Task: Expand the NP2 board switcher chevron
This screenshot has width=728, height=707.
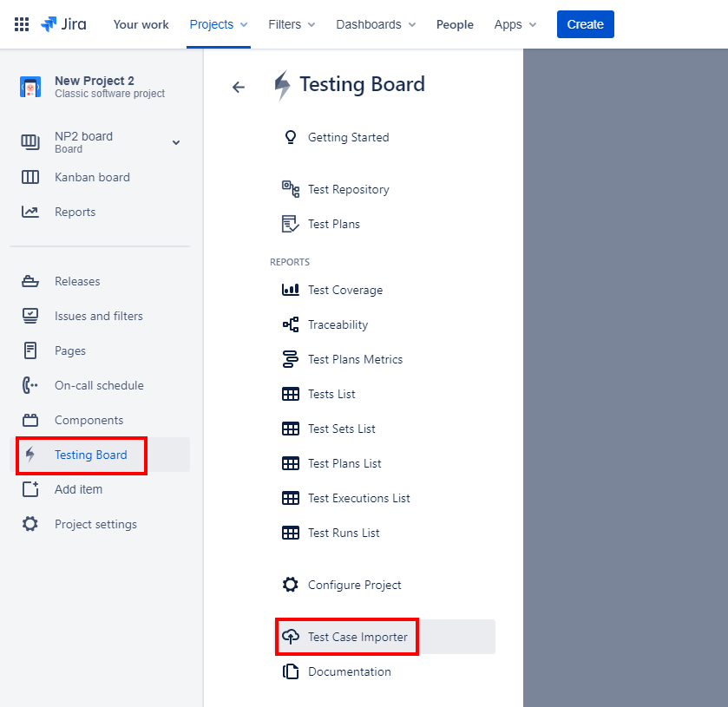Action: click(x=176, y=142)
